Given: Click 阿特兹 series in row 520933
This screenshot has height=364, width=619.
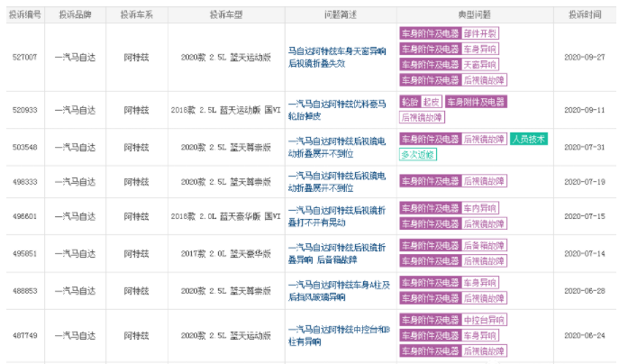Looking at the screenshot, I should click(x=137, y=110).
